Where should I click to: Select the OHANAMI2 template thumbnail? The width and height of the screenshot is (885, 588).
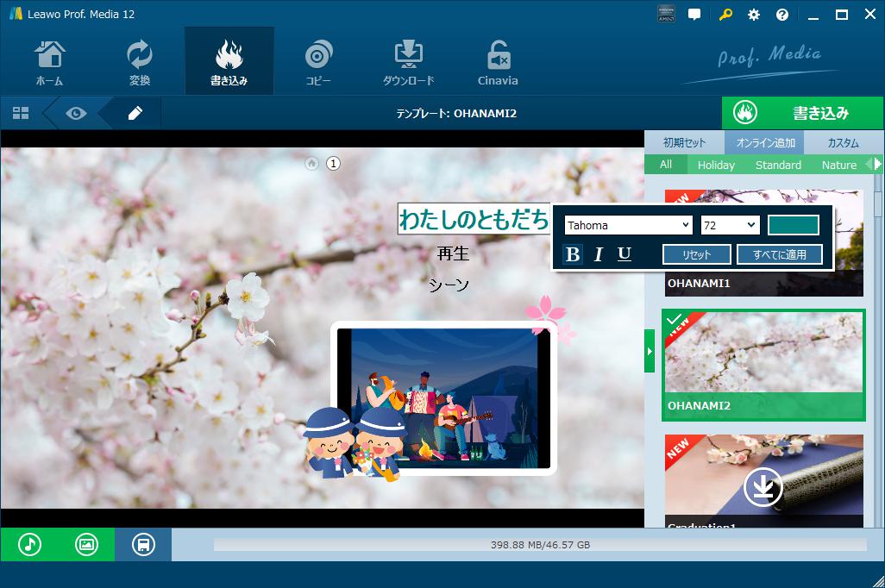click(x=763, y=365)
